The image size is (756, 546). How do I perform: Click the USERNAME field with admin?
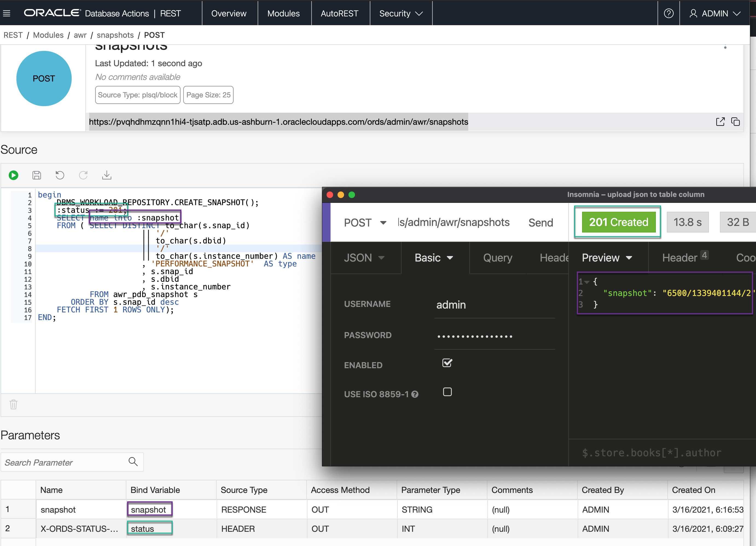pos(495,305)
